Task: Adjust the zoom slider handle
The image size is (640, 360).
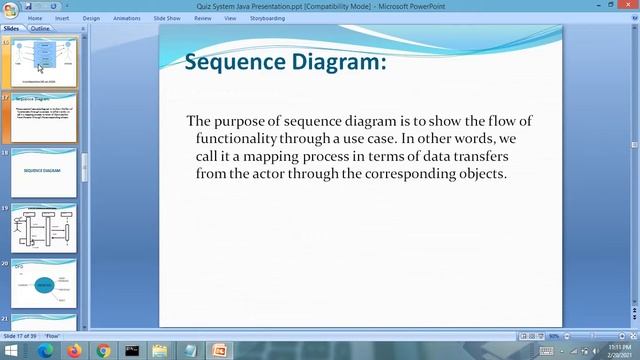Action: (x=594, y=336)
